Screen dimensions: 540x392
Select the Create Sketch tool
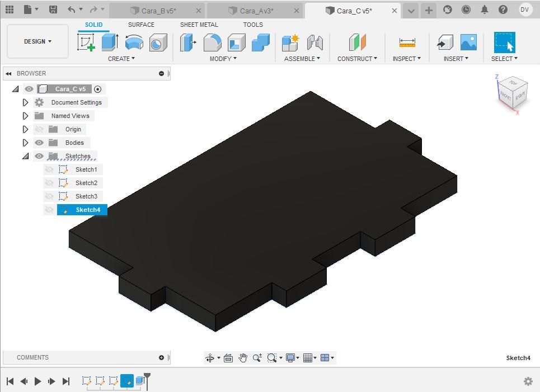pos(86,42)
